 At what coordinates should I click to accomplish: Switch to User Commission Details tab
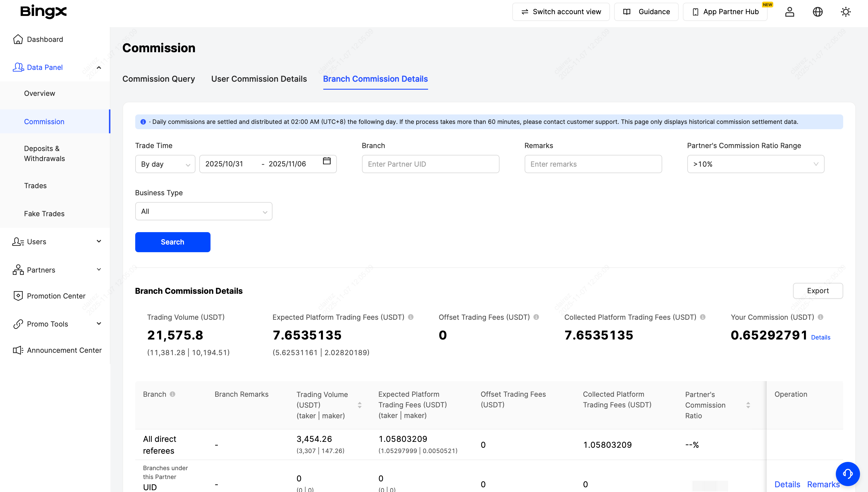tap(259, 79)
